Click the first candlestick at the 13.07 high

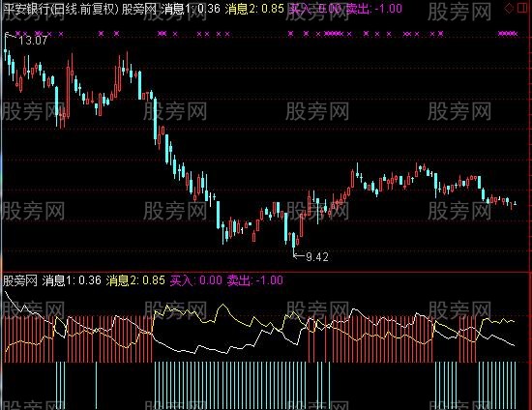coord(6,47)
